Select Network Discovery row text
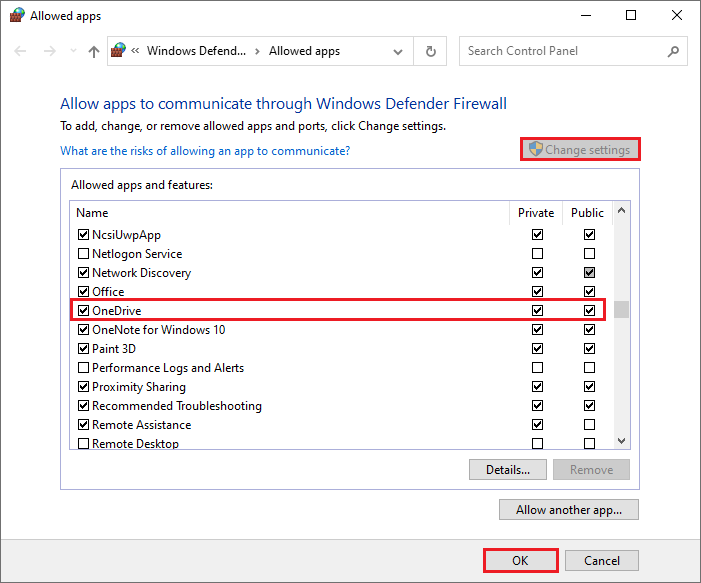Screen dimensions: 701x583 [x=141, y=273]
